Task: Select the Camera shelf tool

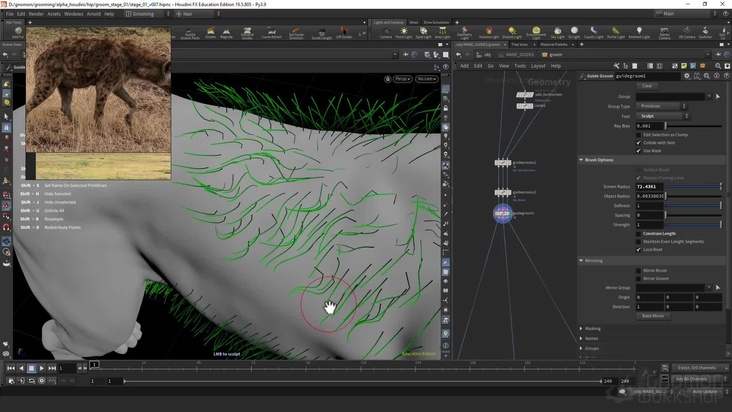Action: (385, 33)
